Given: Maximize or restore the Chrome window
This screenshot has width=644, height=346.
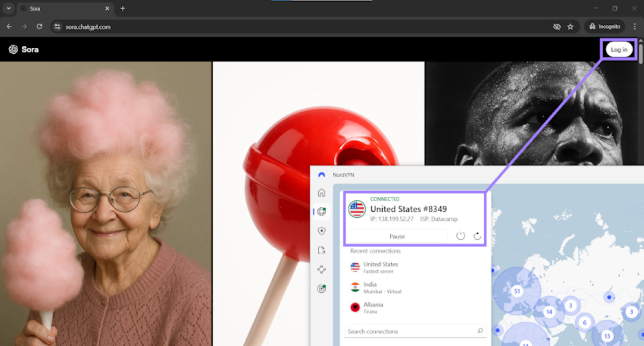Looking at the screenshot, I should point(615,9).
